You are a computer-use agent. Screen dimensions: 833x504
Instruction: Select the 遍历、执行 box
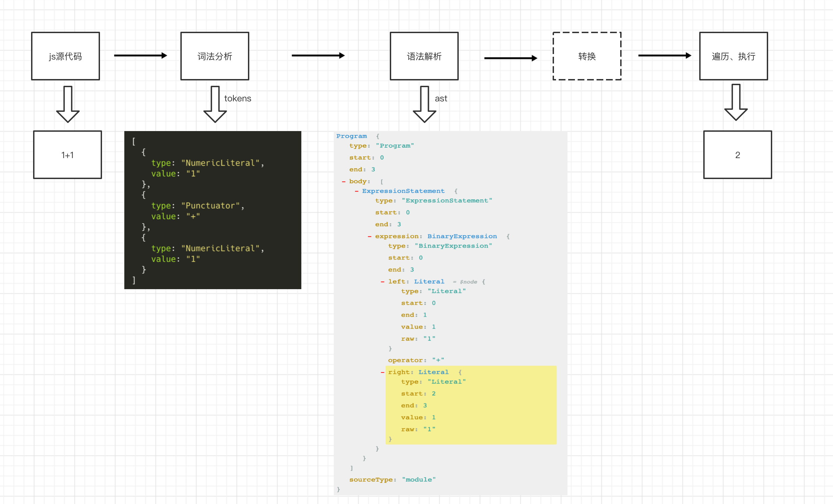coord(733,56)
